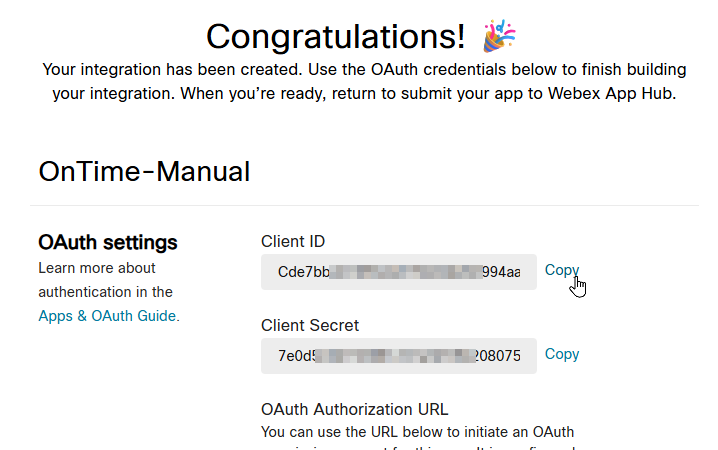This screenshot has height=450, width=718.
Task: Click the OAuth settings section heading
Action: point(108,242)
